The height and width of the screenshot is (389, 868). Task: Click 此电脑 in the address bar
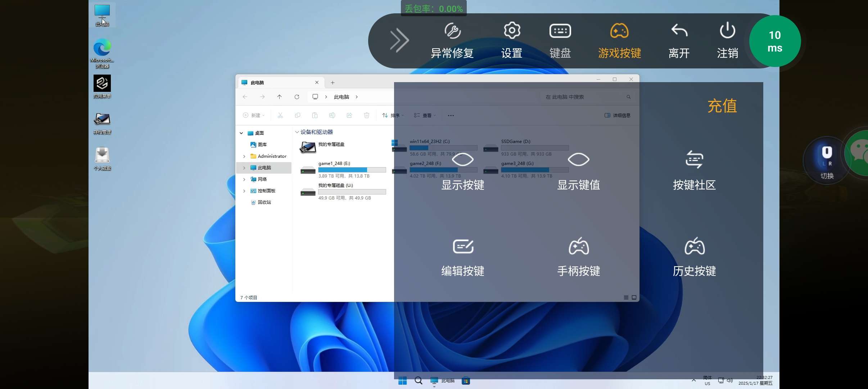[x=342, y=97]
